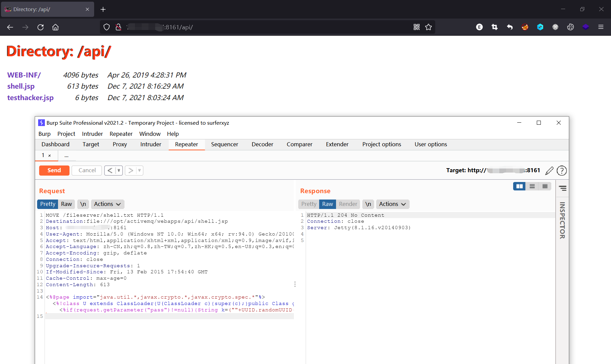Open the testhacker.jsp link
This screenshot has height=364, width=611.
(x=30, y=98)
